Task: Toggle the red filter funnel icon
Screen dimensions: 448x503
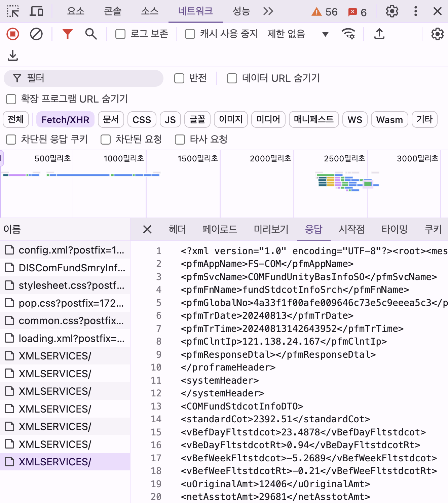Action: (x=68, y=34)
